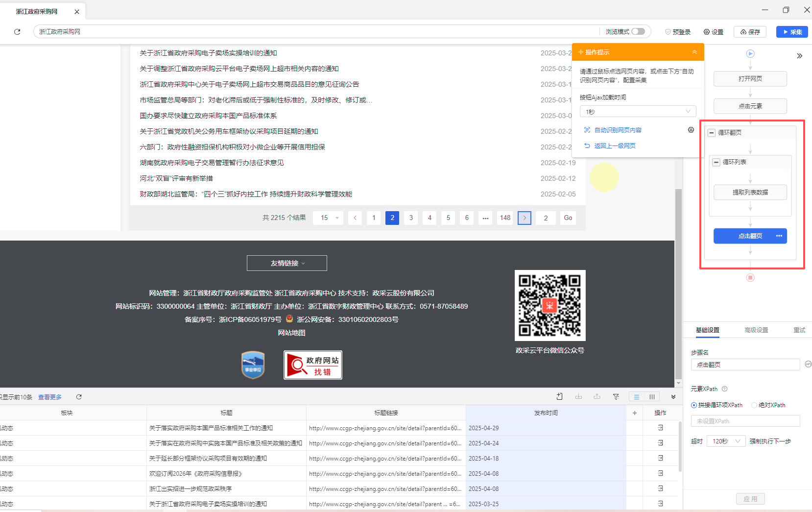Click the API icon beside step name field
The height and width of the screenshot is (512, 812).
(808, 364)
